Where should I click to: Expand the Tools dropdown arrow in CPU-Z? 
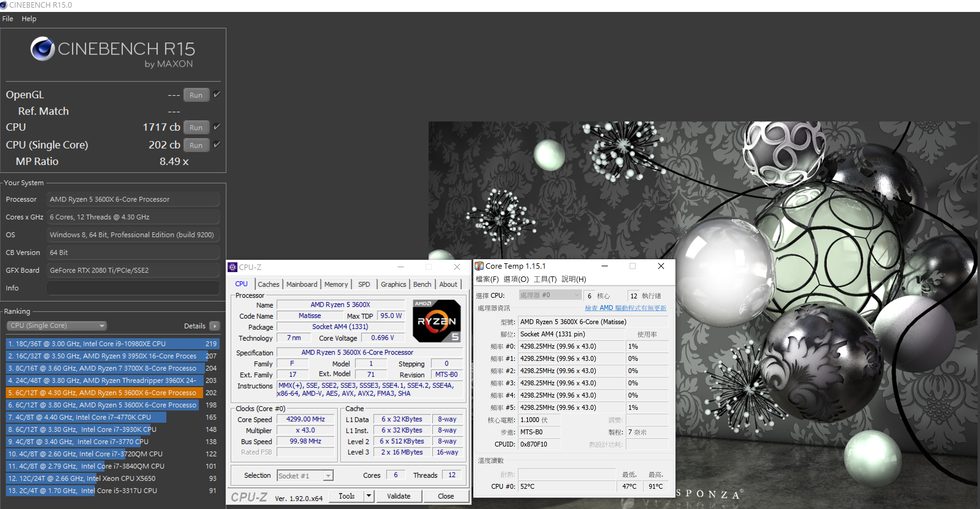369,496
